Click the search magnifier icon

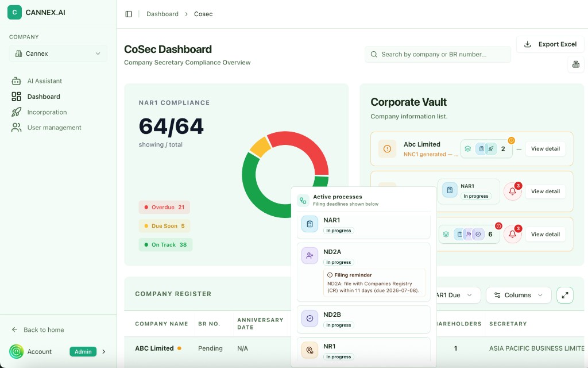[x=374, y=55]
